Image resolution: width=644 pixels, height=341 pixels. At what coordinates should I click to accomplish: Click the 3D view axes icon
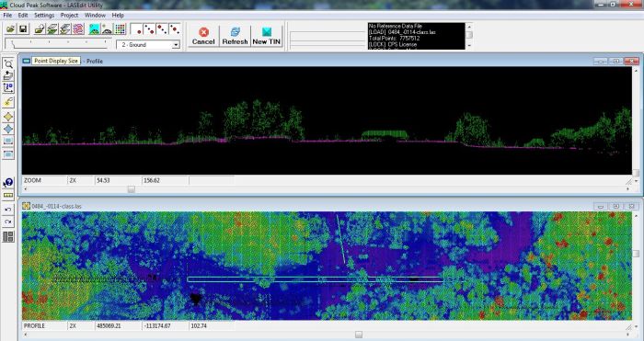(x=8, y=88)
